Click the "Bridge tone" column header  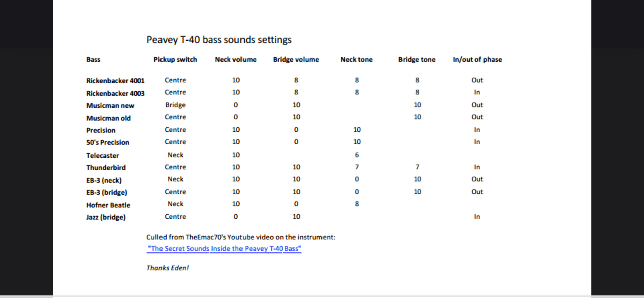(x=417, y=60)
